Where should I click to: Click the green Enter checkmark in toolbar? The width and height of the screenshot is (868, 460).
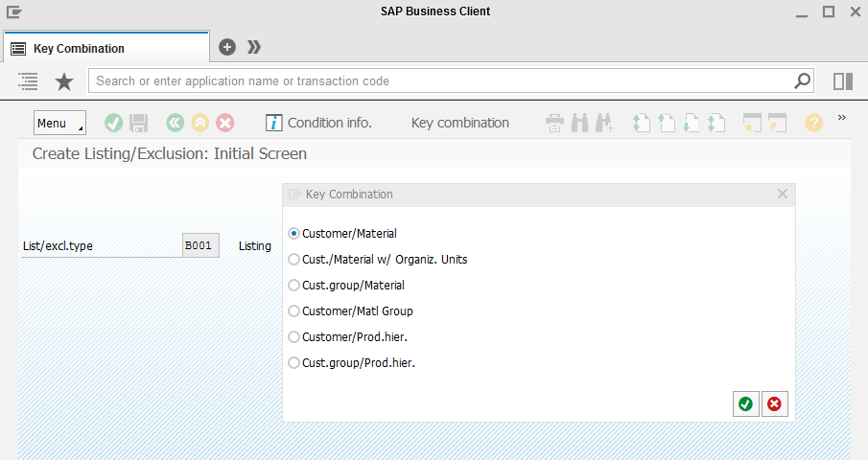113,123
